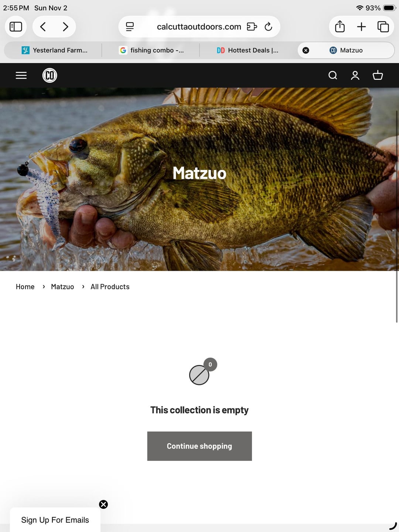
Task: Open the account profile icon
Action: click(355, 75)
